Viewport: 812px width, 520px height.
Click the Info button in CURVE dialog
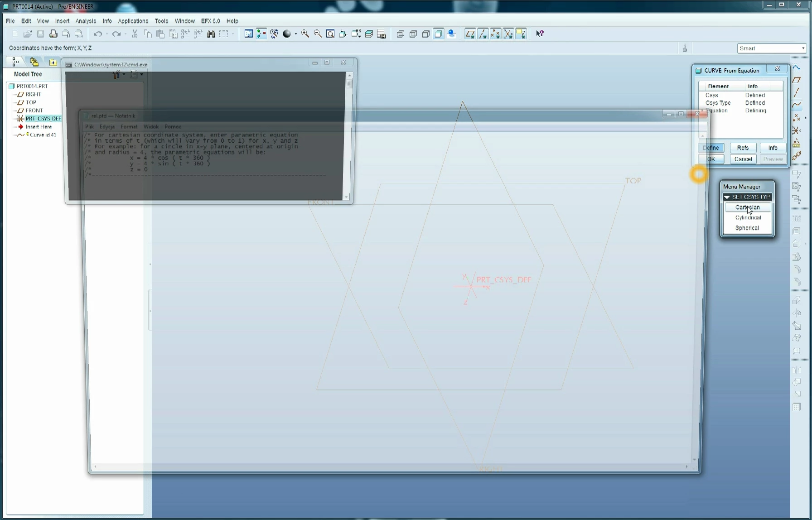773,148
